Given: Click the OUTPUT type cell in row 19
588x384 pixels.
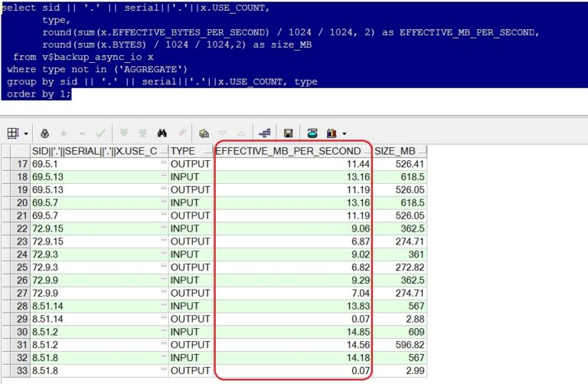Looking at the screenshot, I should tap(191, 190).
